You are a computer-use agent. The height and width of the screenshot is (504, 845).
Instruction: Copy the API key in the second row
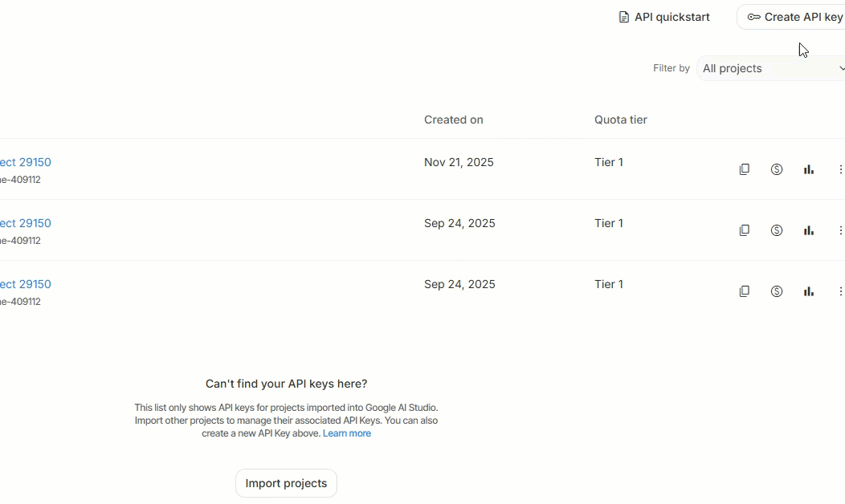tap(744, 230)
